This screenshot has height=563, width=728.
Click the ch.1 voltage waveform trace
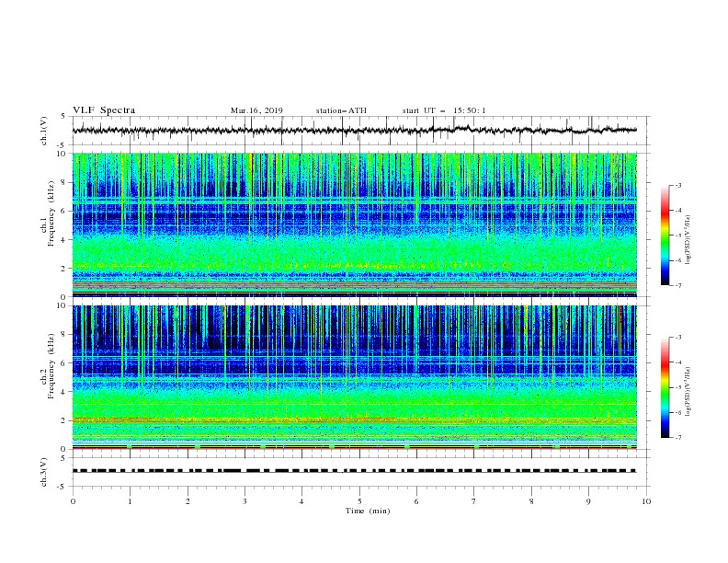(x=355, y=131)
